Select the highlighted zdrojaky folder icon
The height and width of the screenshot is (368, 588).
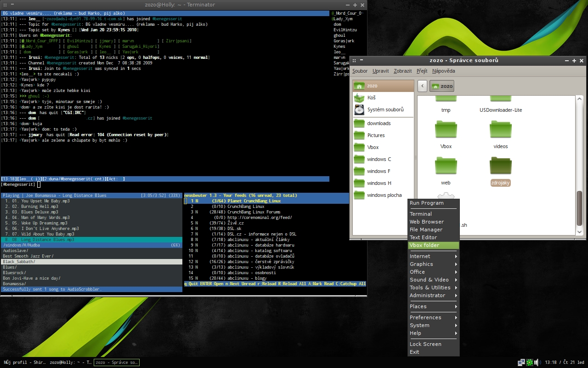click(x=501, y=166)
